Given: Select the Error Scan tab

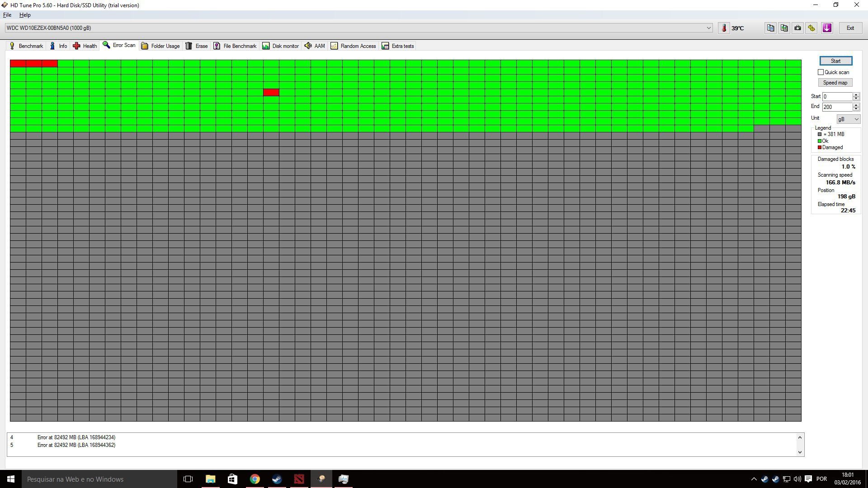Looking at the screenshot, I should click(x=119, y=45).
